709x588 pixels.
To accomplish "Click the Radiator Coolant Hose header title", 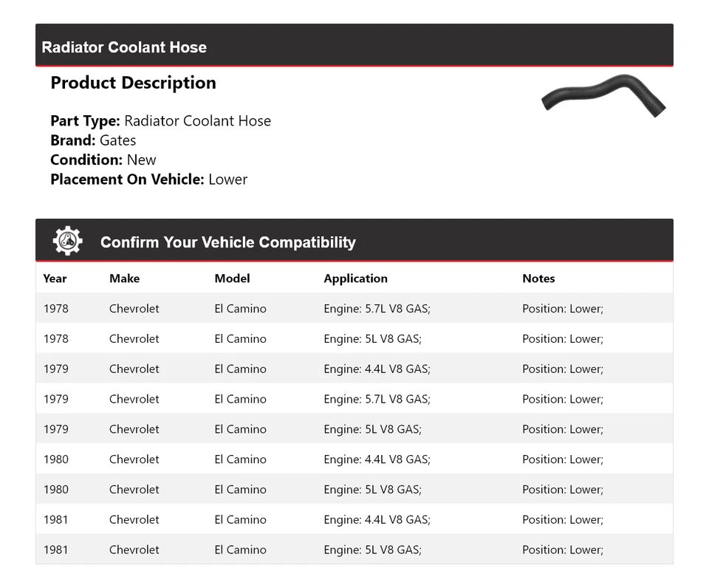I will point(124,47).
